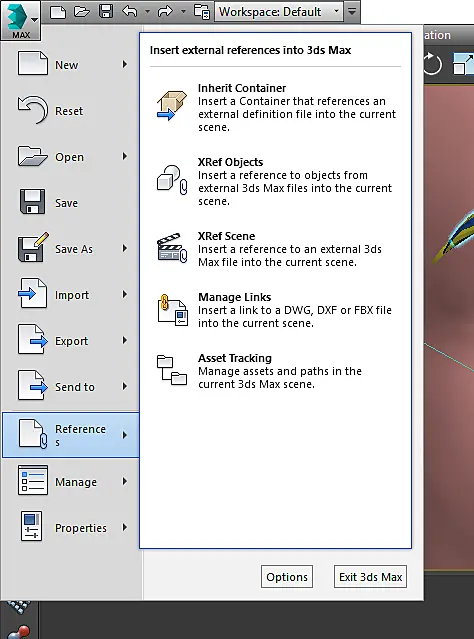Choose the XRef Scene entry title

click(x=226, y=236)
